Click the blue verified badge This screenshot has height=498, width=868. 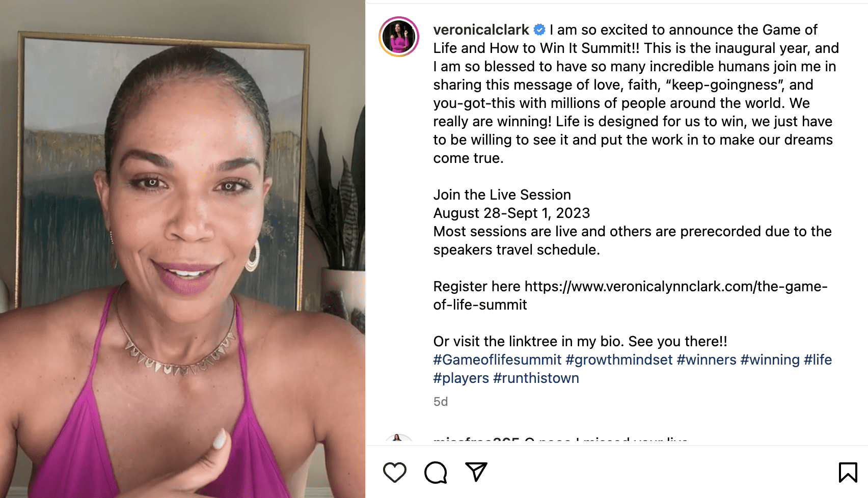click(539, 30)
